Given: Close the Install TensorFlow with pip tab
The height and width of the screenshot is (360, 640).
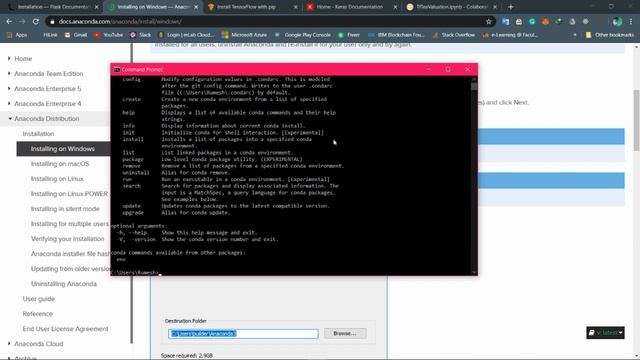Looking at the screenshot, I should [296, 7].
